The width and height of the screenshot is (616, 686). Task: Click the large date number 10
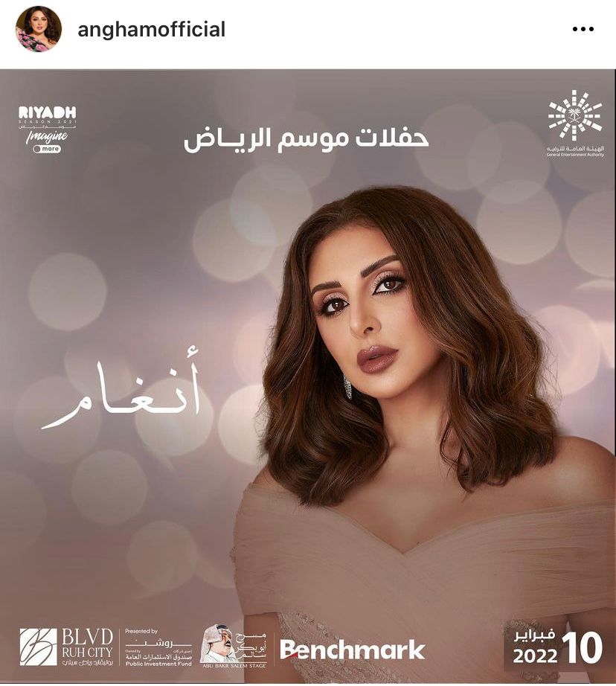pyautogui.click(x=582, y=648)
